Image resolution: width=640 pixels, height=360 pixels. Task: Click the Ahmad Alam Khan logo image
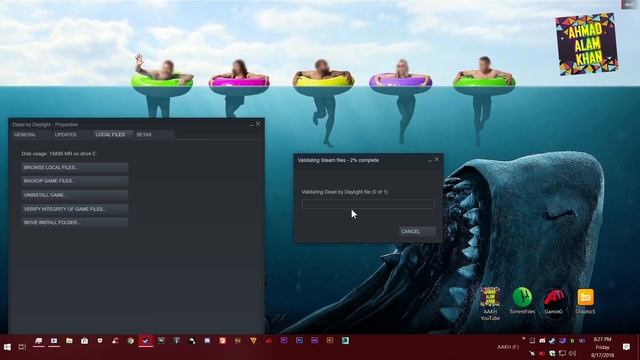click(x=587, y=44)
